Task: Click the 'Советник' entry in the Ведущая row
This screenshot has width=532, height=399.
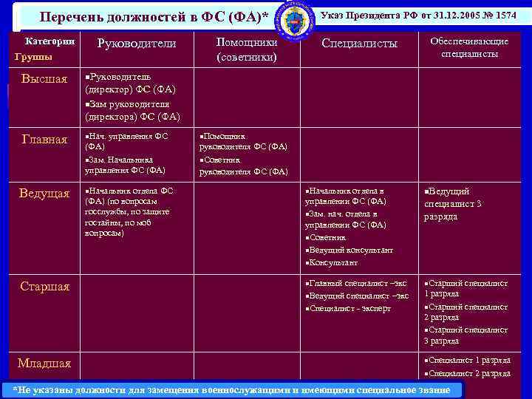Action: (326, 238)
